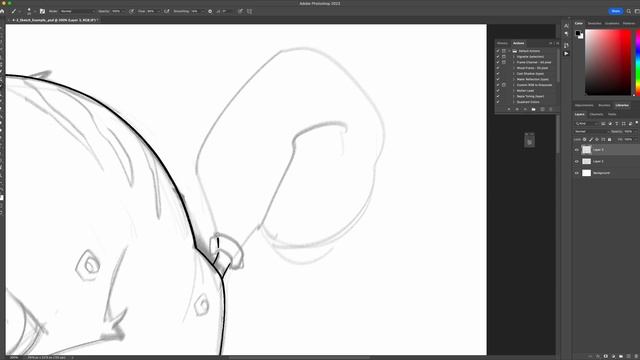Open symmetry paint options icon
The image size is (640, 360).
(249, 11)
